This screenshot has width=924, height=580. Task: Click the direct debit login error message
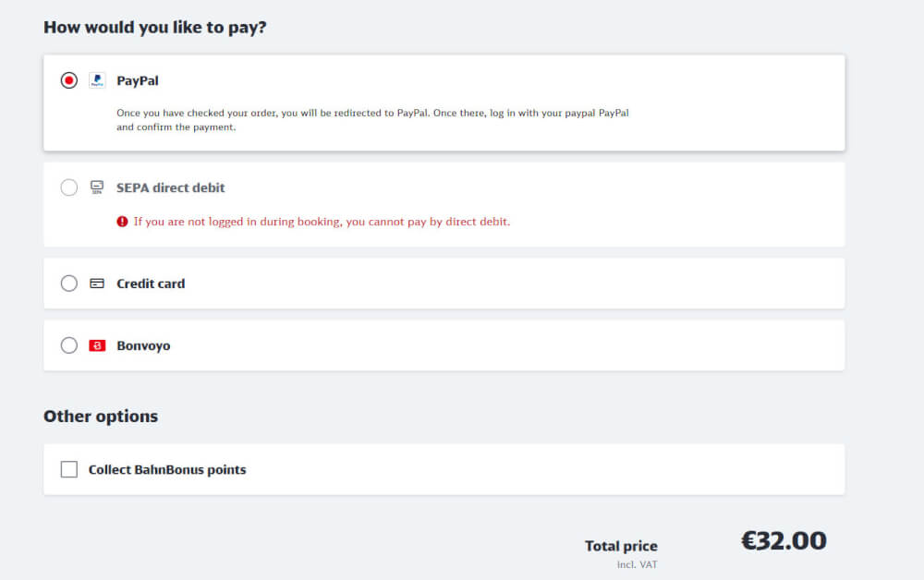click(x=322, y=222)
